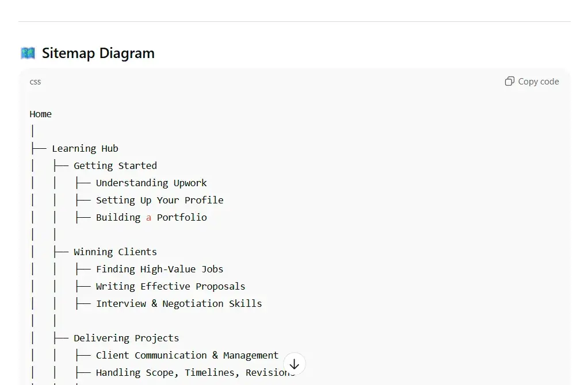Click 'Building a Portfolio' line
The height and width of the screenshot is (385, 588).
151,217
